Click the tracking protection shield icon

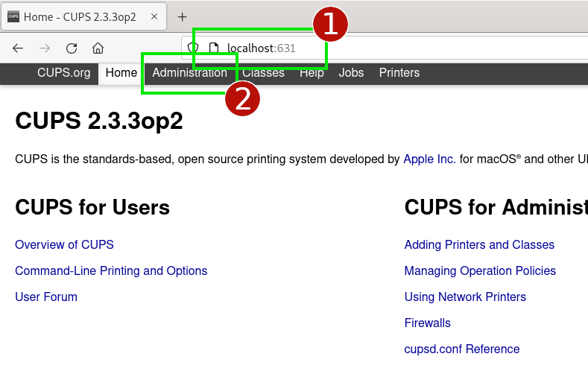coord(193,48)
